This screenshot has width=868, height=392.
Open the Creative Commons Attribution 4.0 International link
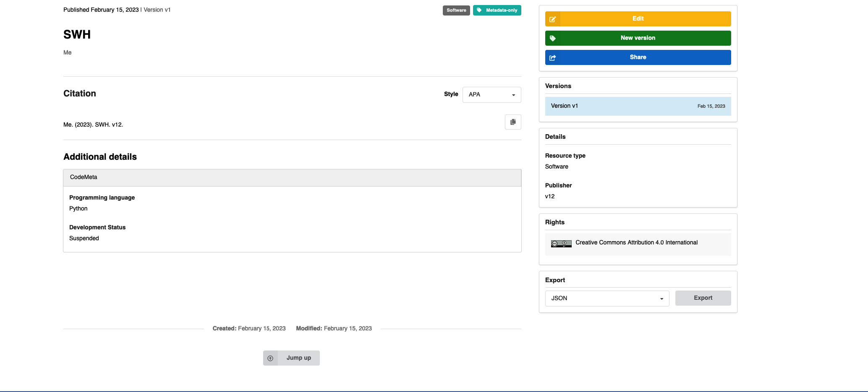636,242
